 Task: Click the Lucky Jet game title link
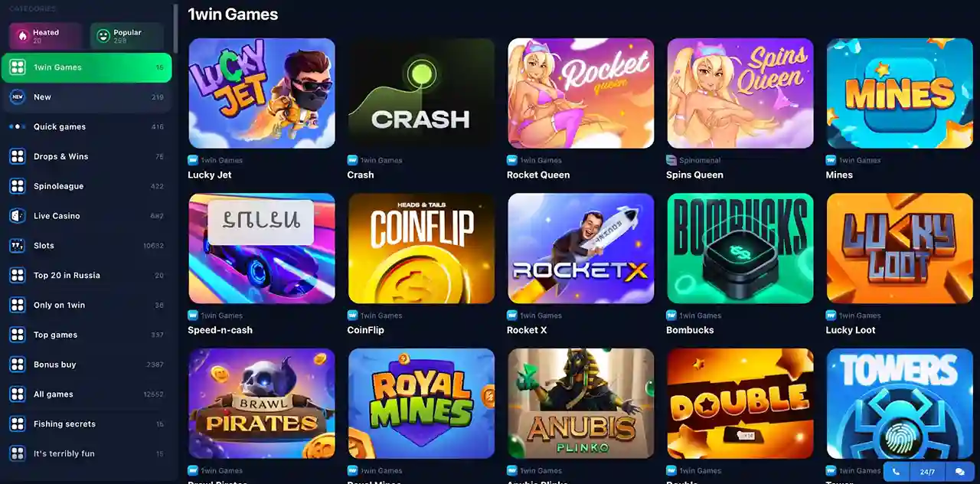(x=210, y=175)
